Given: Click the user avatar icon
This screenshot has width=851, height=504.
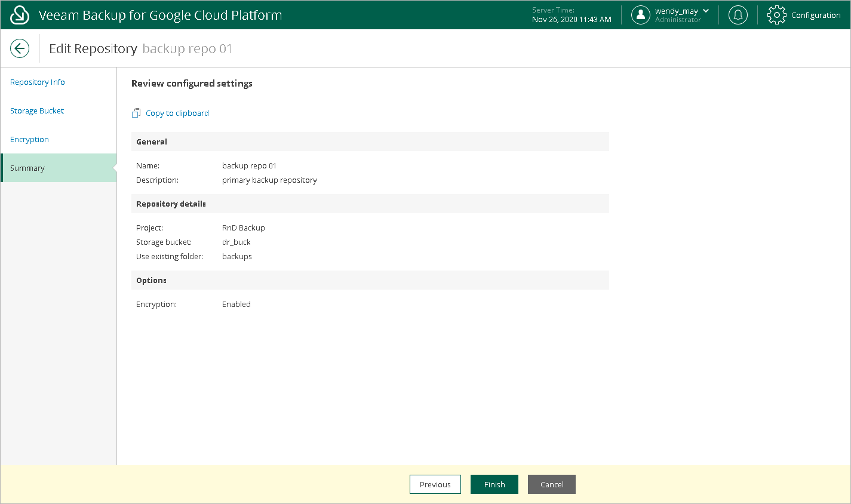Looking at the screenshot, I should 640,15.
